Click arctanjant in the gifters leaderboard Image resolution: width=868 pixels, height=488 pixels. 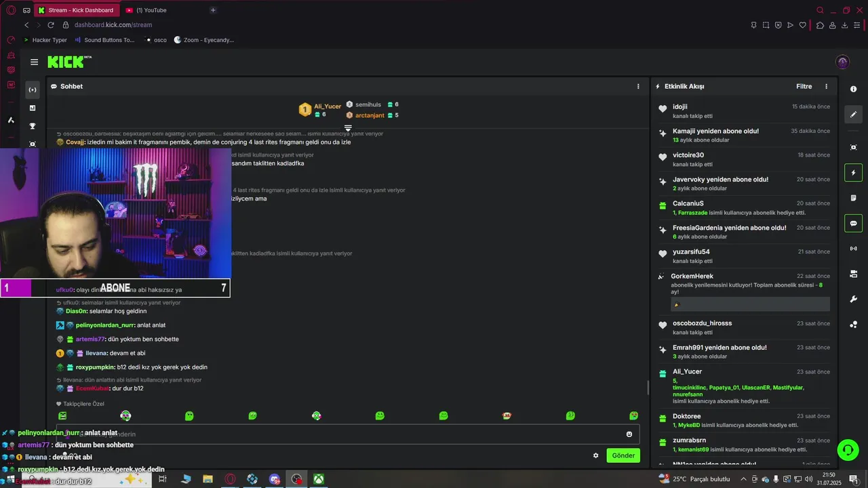[368, 115]
